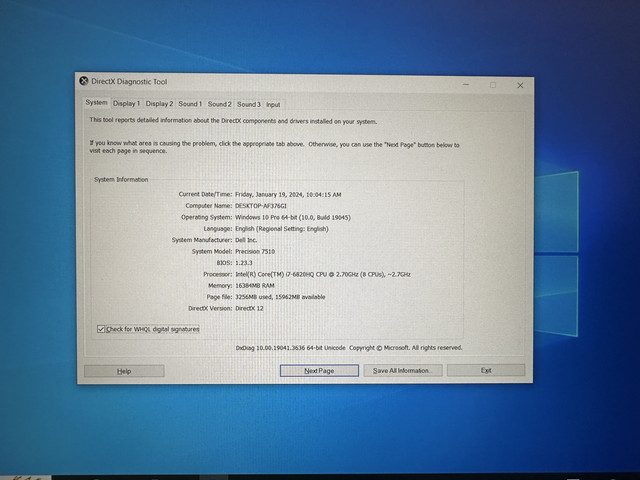Click the system model Precision 7510
Viewport: 640px width, 480px height.
pyautogui.click(x=255, y=251)
